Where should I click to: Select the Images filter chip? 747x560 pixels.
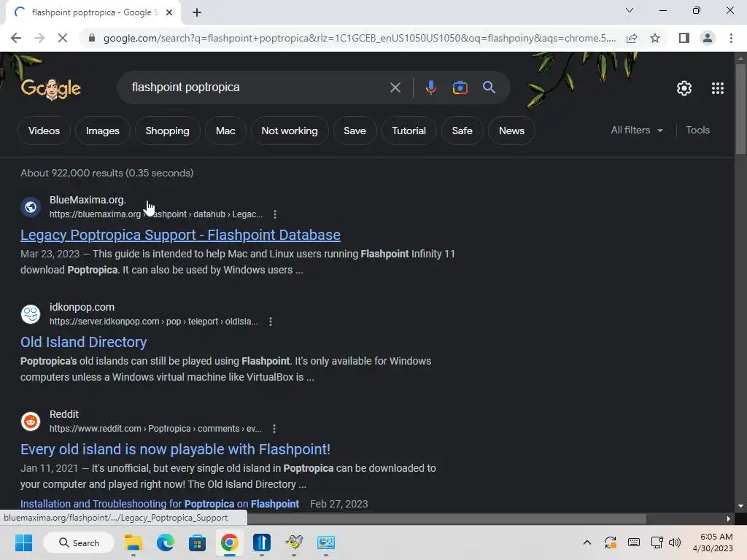pyautogui.click(x=102, y=131)
